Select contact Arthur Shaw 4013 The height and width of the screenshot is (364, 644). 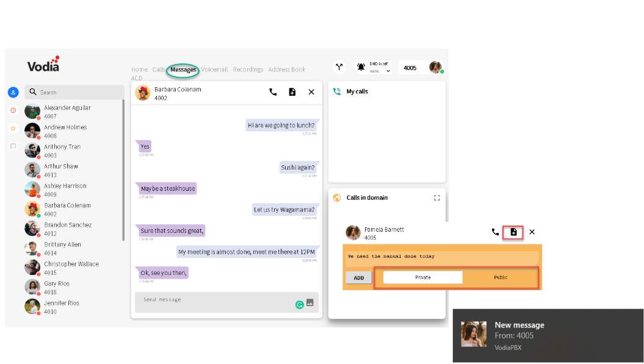tap(73, 170)
